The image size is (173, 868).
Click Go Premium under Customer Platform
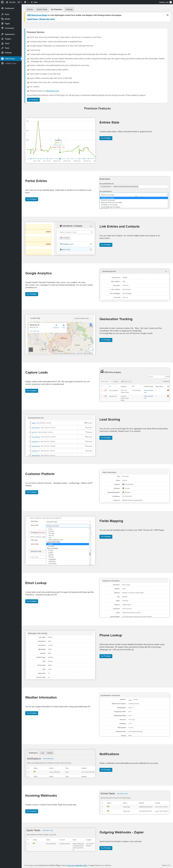click(32, 492)
